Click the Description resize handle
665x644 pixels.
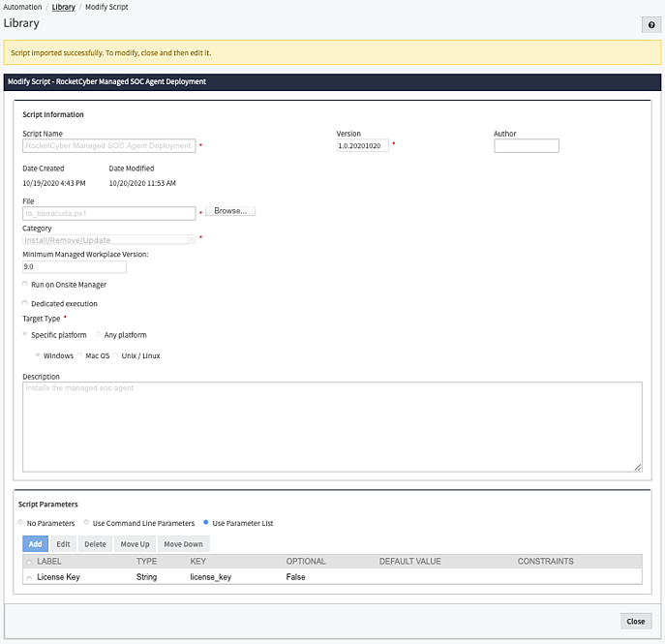click(638, 468)
